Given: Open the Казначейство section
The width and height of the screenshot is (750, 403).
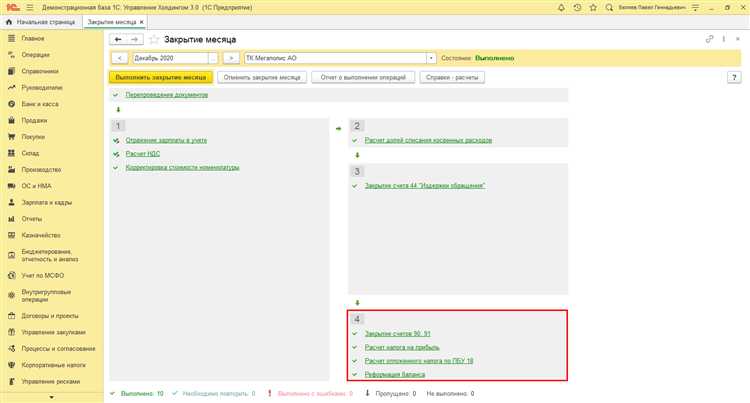Looking at the screenshot, I should [x=41, y=235].
